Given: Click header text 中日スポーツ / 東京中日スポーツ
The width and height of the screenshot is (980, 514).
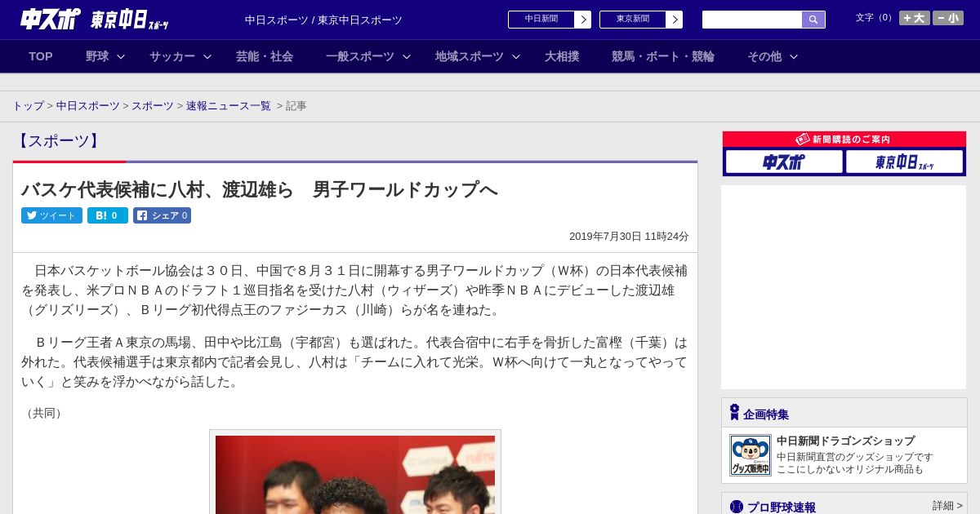Looking at the screenshot, I should tap(323, 20).
